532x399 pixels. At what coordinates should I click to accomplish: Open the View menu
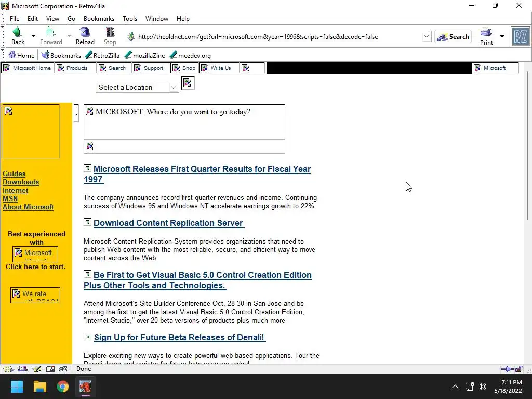point(52,19)
